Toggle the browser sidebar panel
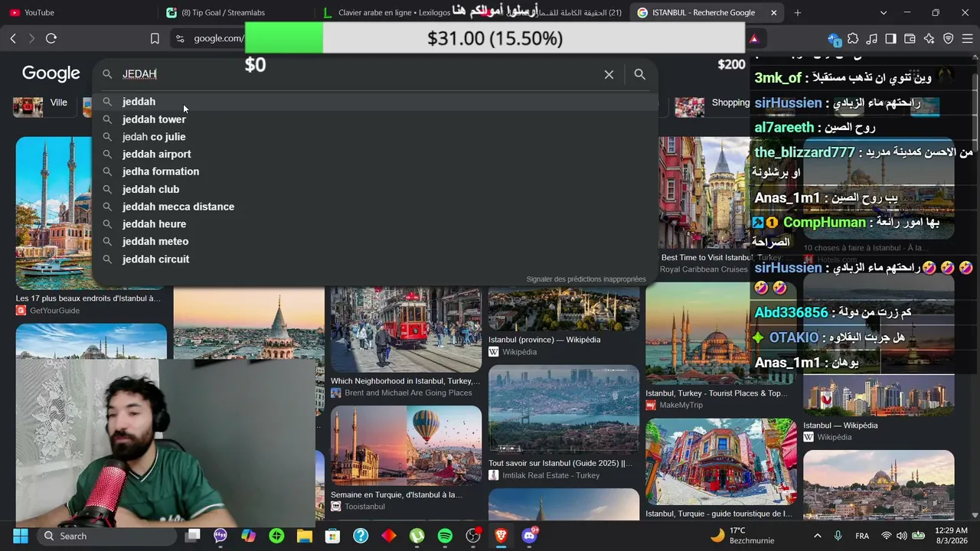 tap(890, 38)
